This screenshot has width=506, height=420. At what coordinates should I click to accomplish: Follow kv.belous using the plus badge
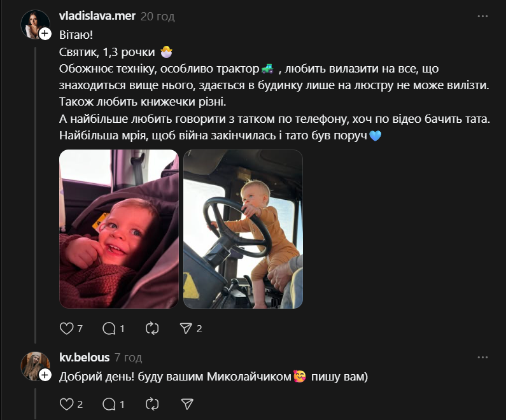[45, 375]
